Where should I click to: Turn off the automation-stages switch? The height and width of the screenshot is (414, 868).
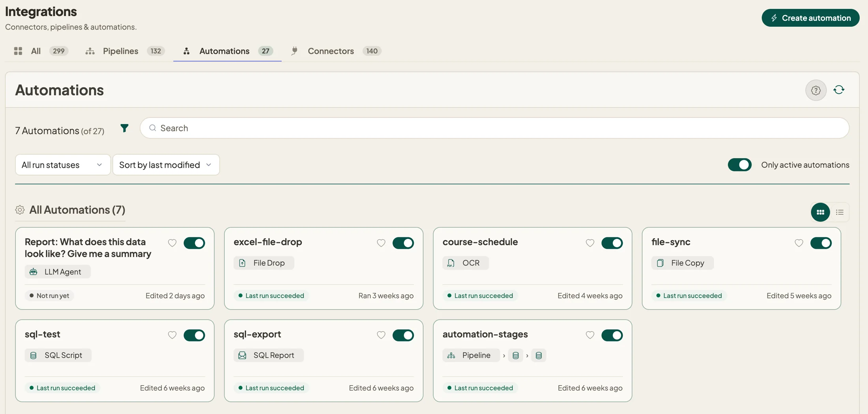612,335
